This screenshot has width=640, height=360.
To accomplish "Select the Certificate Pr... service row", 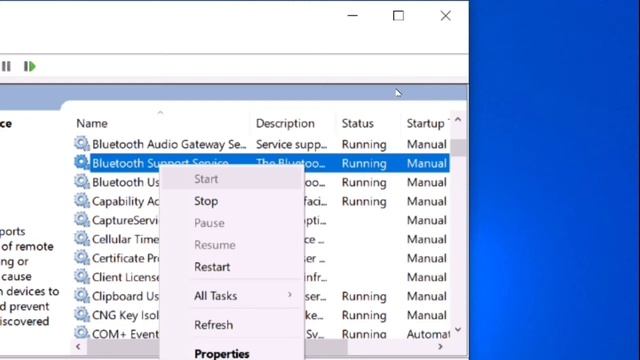I will pos(126,258).
